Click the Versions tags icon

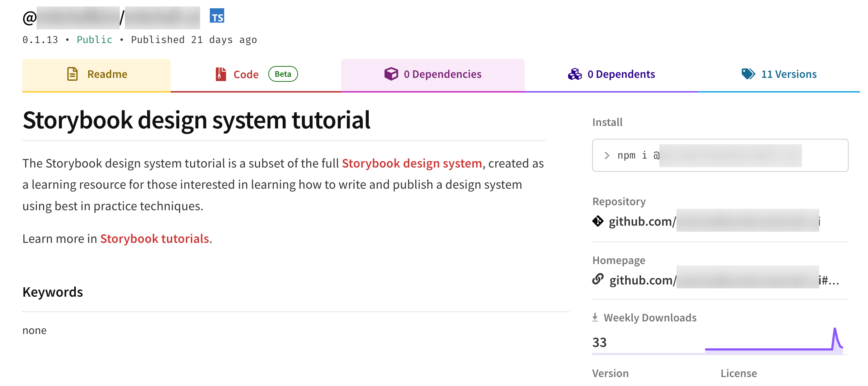coord(748,74)
